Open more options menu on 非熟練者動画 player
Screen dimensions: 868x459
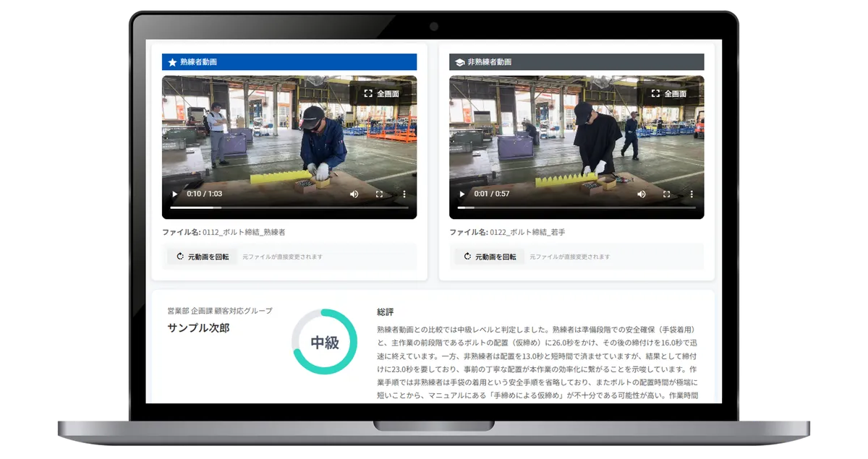pos(692,194)
